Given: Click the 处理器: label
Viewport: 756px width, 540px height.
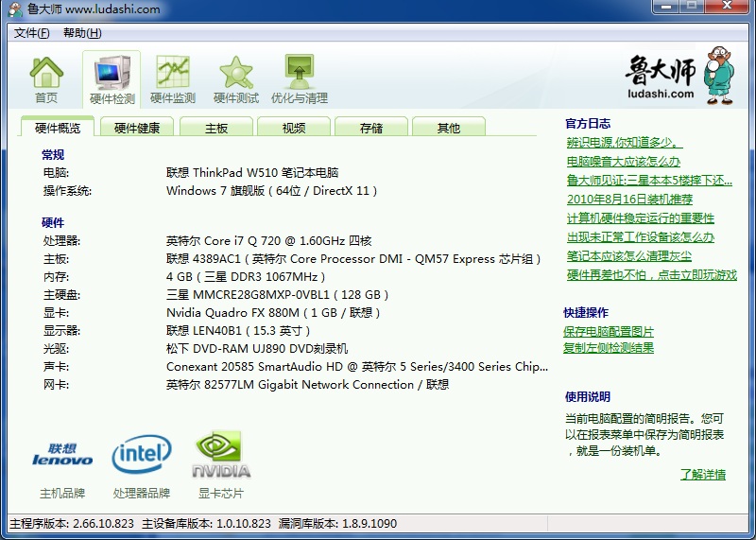Looking at the screenshot, I should [61, 240].
